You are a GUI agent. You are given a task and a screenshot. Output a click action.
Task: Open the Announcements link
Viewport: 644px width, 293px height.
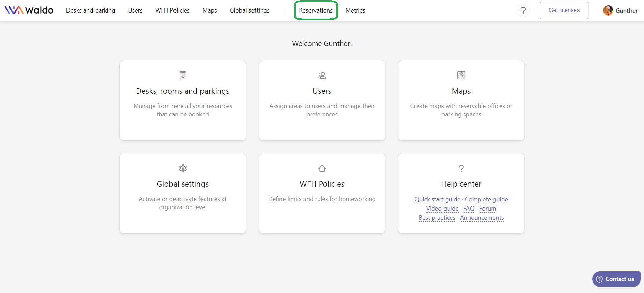pyautogui.click(x=482, y=218)
